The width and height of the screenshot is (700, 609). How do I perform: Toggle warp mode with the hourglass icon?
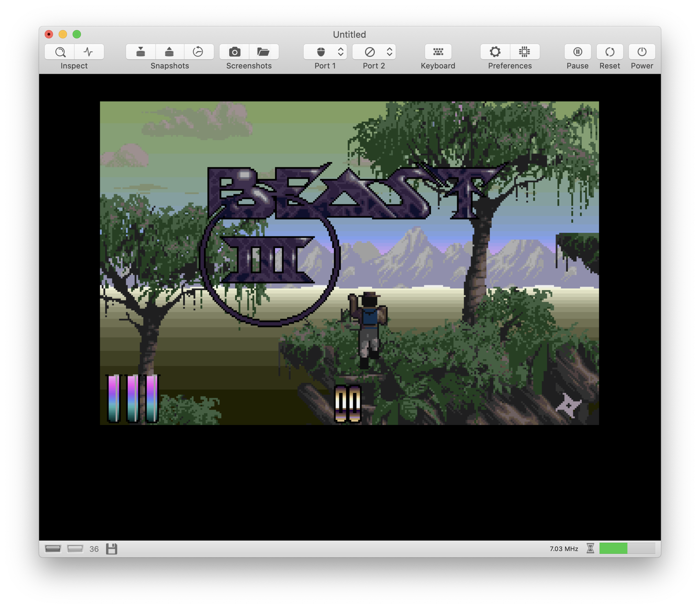pos(590,548)
